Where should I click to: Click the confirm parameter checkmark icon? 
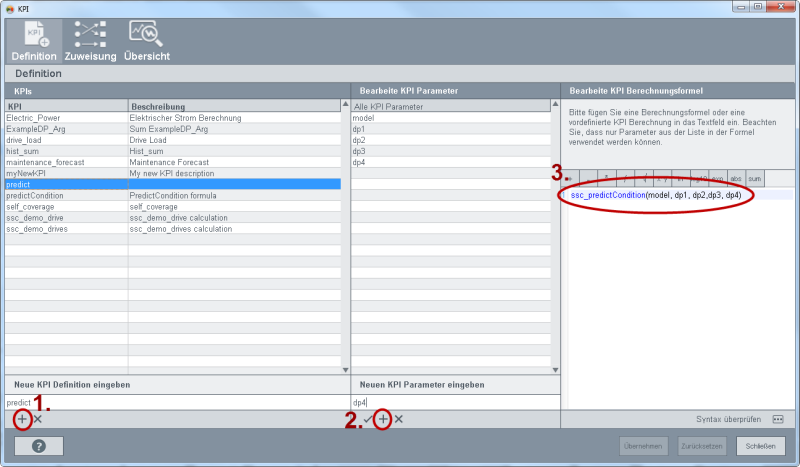[368, 419]
